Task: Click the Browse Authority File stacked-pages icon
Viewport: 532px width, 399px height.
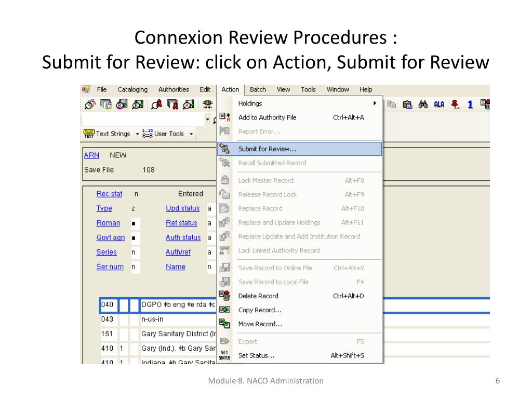Action: click(x=172, y=104)
